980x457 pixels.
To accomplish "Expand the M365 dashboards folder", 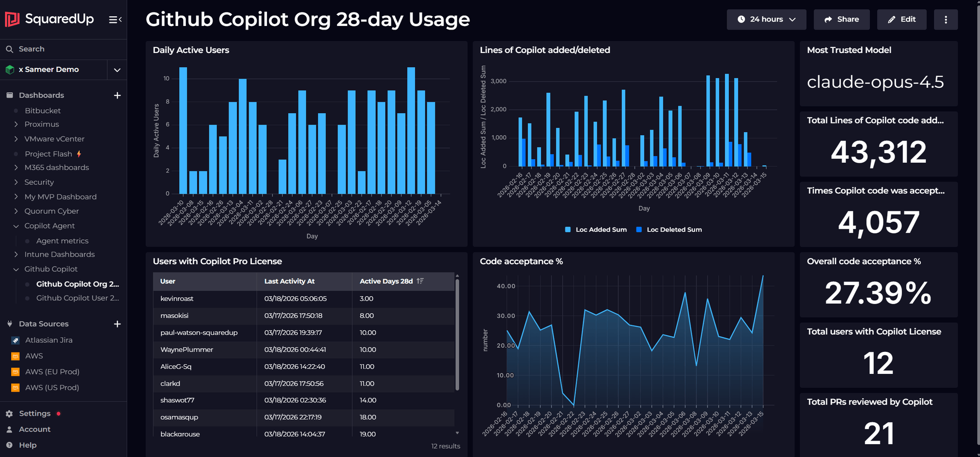I will (x=16, y=167).
